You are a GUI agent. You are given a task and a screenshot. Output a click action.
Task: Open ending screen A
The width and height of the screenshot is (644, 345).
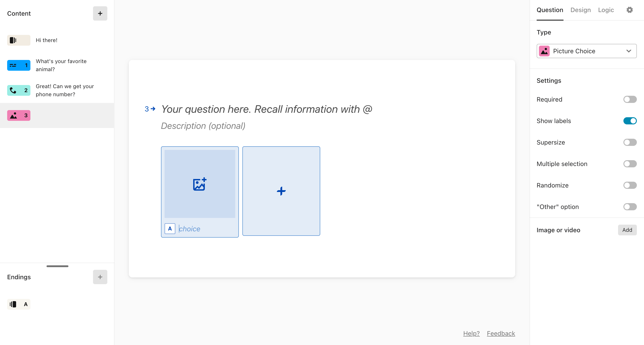19,304
